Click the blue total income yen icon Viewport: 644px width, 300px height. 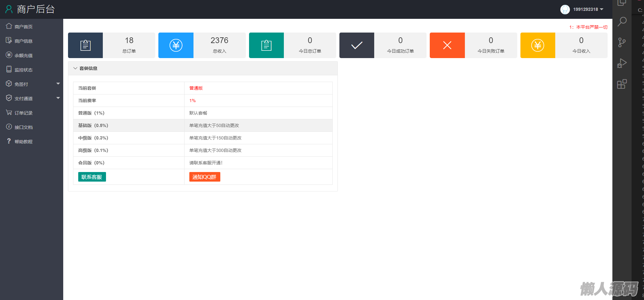(x=176, y=45)
